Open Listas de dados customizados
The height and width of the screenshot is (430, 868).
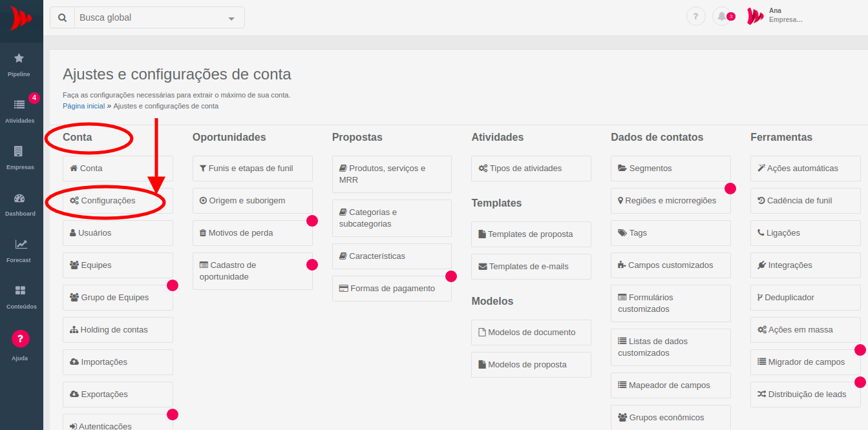point(671,347)
